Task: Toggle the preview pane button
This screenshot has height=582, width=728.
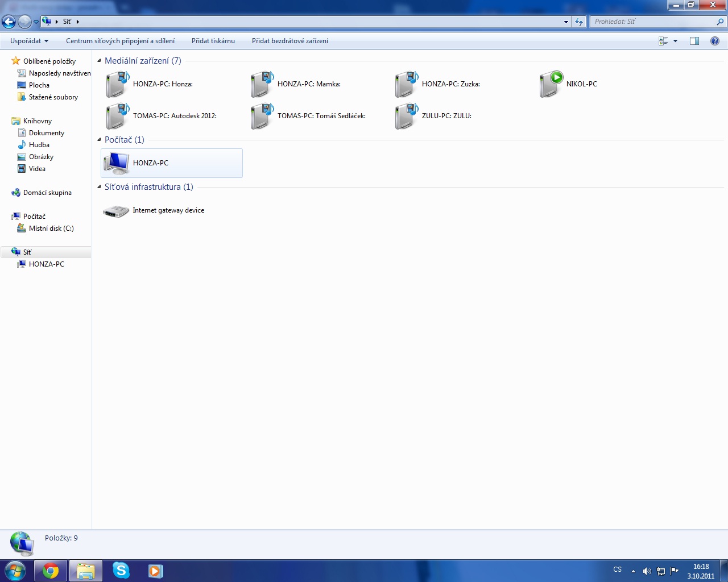Action: click(694, 41)
